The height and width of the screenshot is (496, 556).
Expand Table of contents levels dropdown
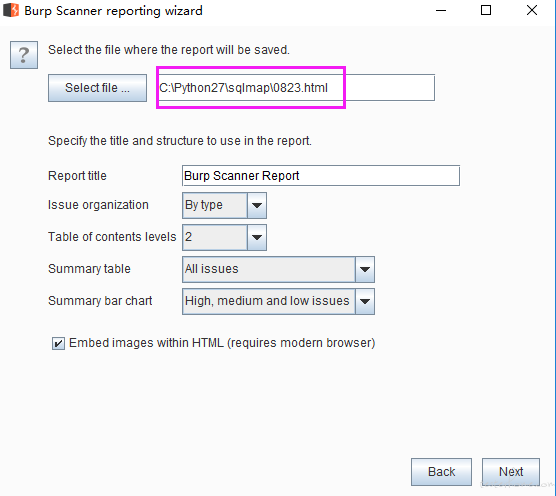pos(224,237)
